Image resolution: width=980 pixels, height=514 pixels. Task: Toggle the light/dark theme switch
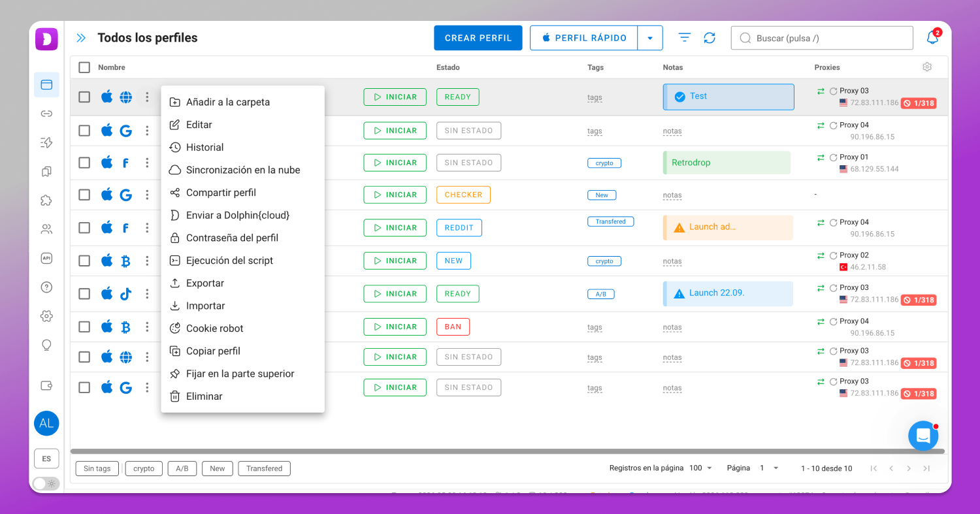(46, 483)
